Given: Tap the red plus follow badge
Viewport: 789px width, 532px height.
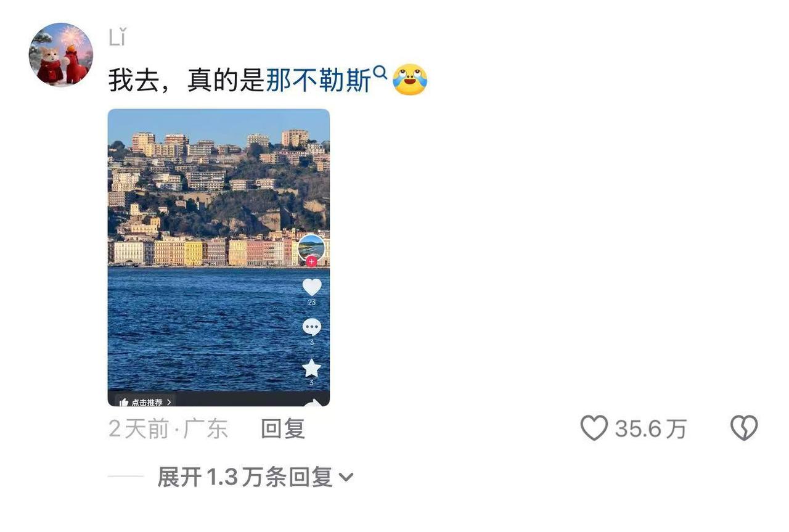Looking at the screenshot, I should point(311,261).
